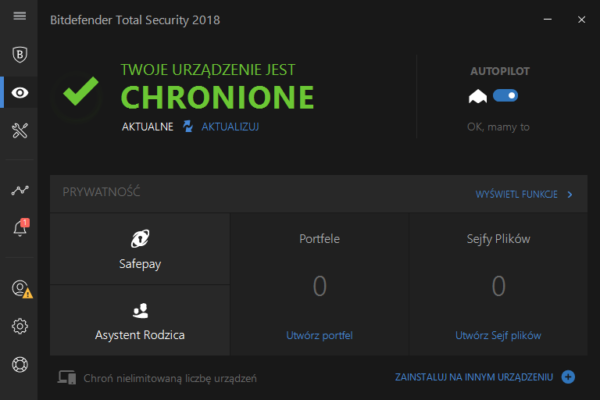Open the Protection shield section in the sidebar
The height and width of the screenshot is (400, 600).
tap(20, 54)
